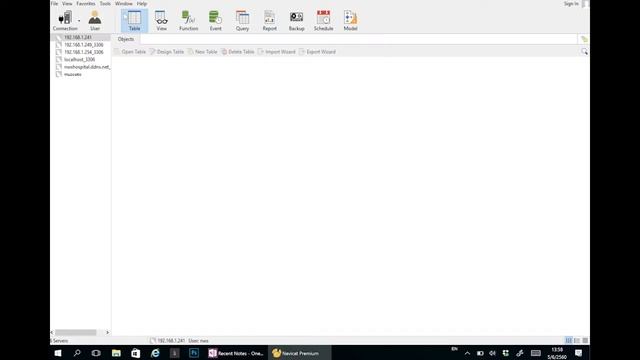The image size is (640, 360).
Task: Select the Table objects icon
Action: click(x=134, y=21)
